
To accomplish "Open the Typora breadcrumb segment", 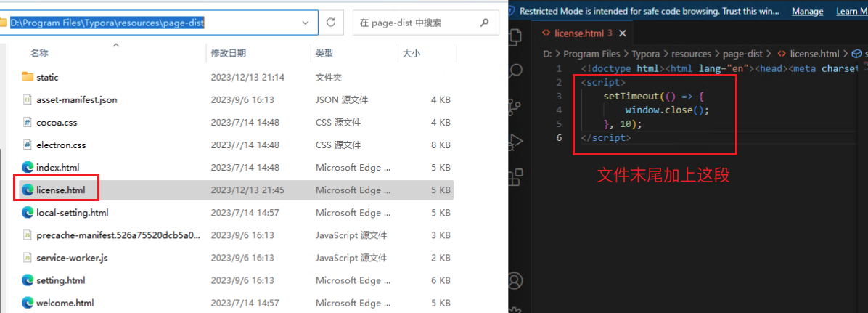I will pyautogui.click(x=646, y=54).
